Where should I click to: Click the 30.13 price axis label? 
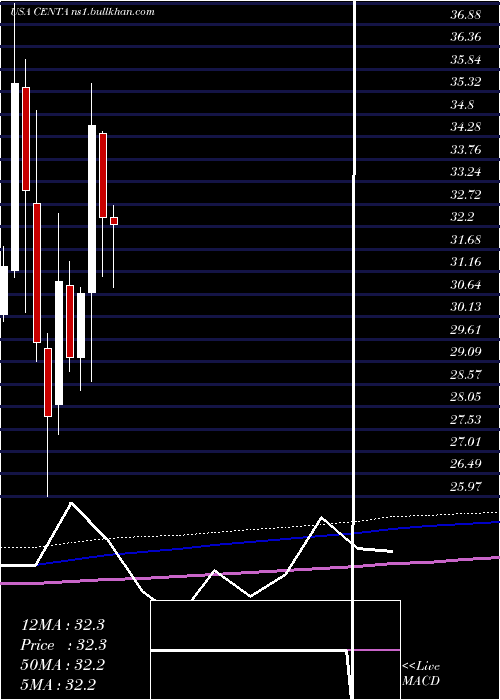coord(466,307)
